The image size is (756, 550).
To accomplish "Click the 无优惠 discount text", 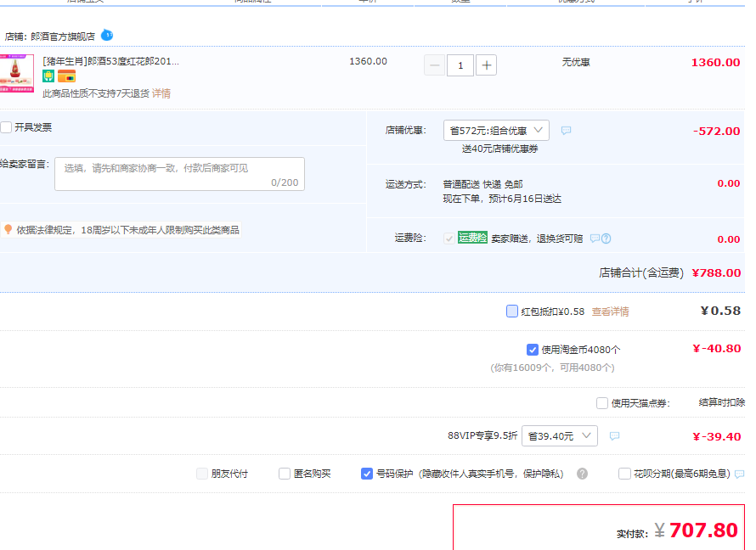I will pos(576,62).
